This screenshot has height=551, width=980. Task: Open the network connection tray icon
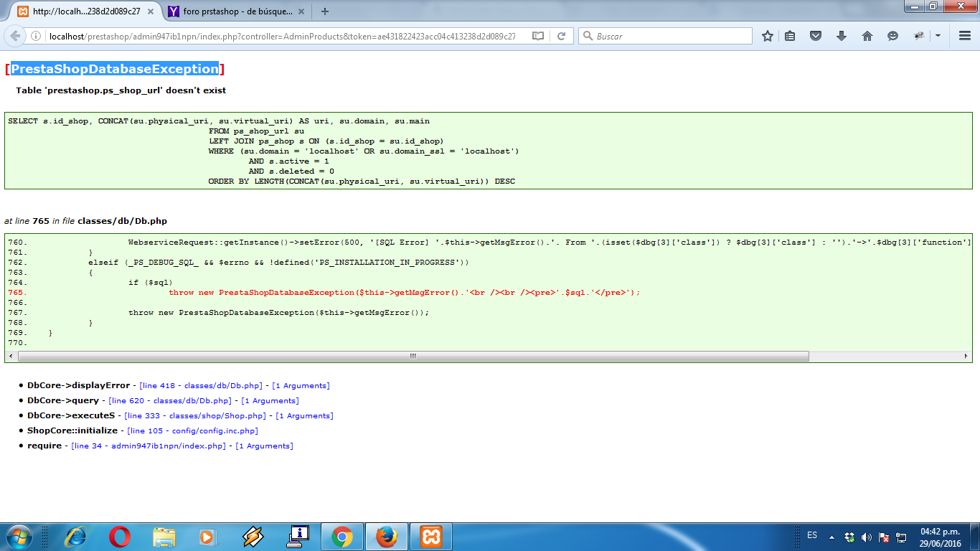click(901, 537)
